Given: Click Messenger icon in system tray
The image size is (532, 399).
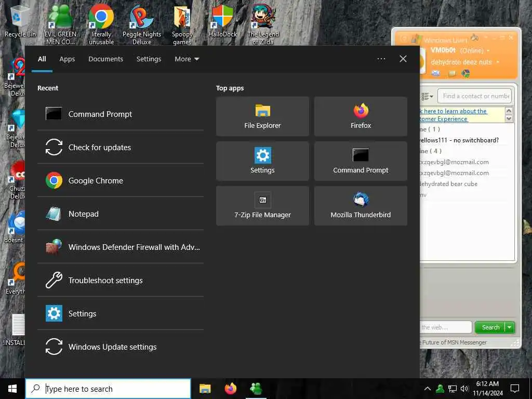Looking at the screenshot, I should pyautogui.click(x=440, y=389).
